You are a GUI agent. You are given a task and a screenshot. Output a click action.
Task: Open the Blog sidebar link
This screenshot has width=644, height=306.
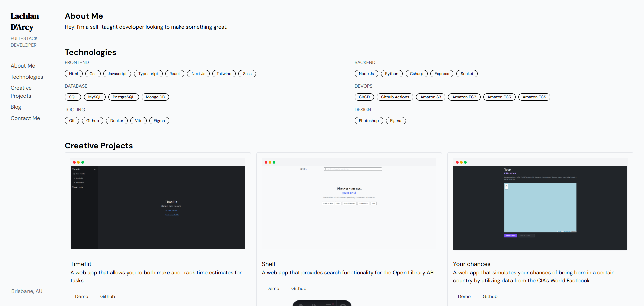coord(16,107)
